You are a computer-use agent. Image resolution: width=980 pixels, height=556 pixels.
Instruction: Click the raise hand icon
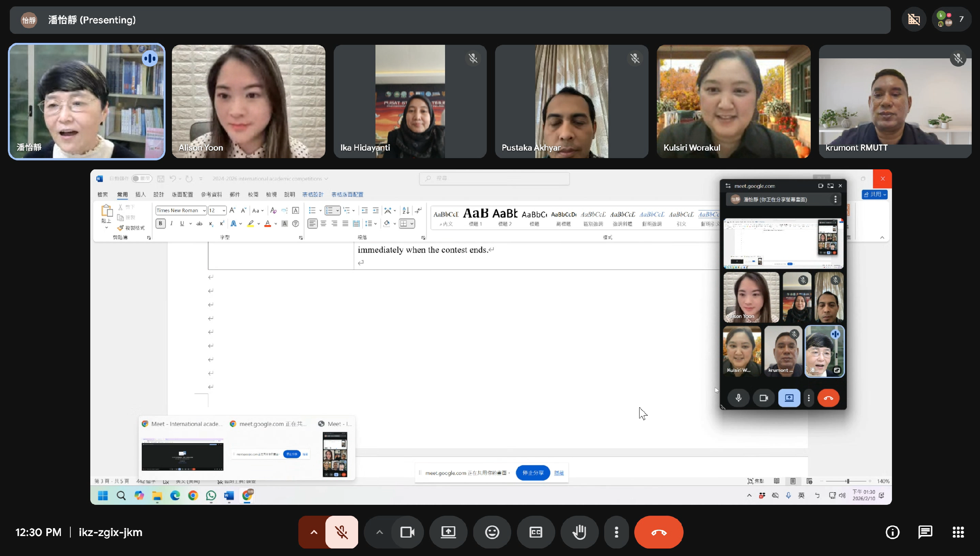579,532
